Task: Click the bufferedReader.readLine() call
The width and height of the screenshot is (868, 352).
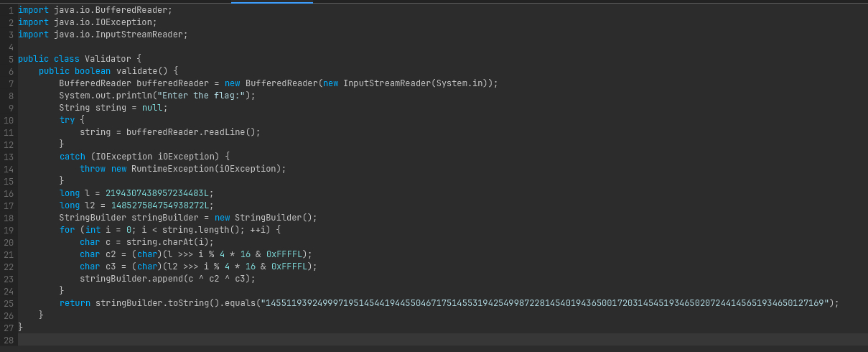Action: click(190, 132)
